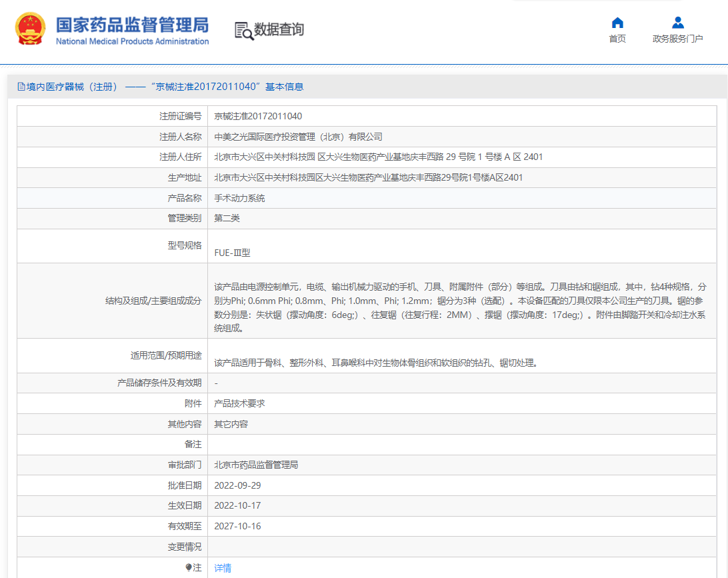Open the 政务服务门户 portal entry
Image resolution: width=728 pixels, height=578 pixels.
pos(678,39)
